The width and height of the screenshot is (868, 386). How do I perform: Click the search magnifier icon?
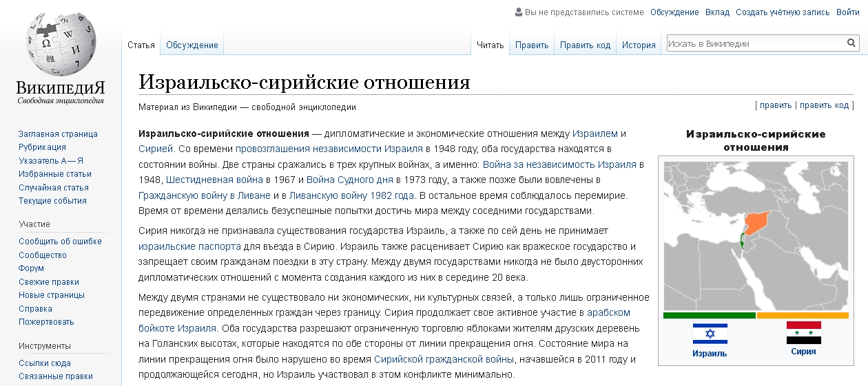click(851, 43)
